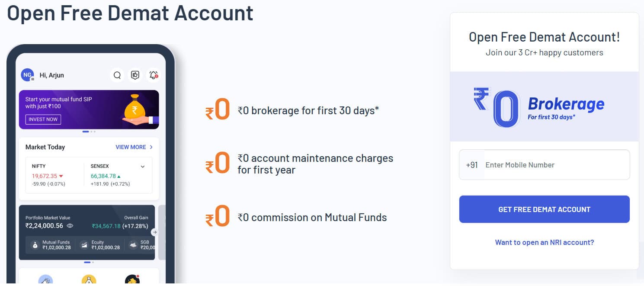644x286 pixels.
Task: Tap the dark circular icon with red badge
Action: (132, 280)
